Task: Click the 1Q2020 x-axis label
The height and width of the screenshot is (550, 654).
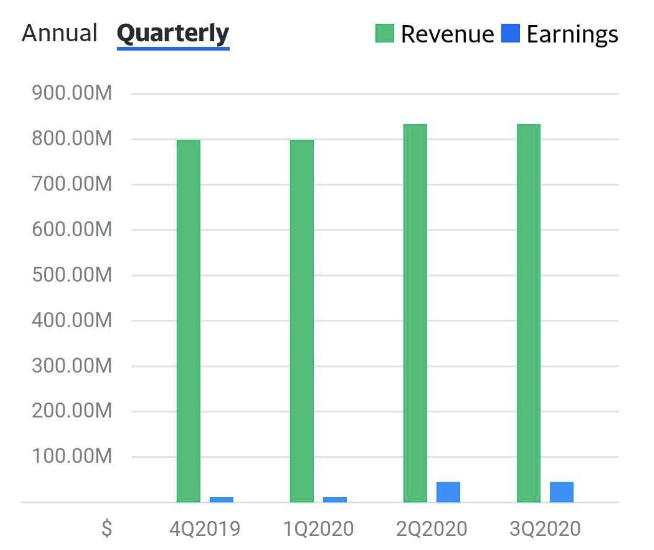Action: (x=318, y=528)
